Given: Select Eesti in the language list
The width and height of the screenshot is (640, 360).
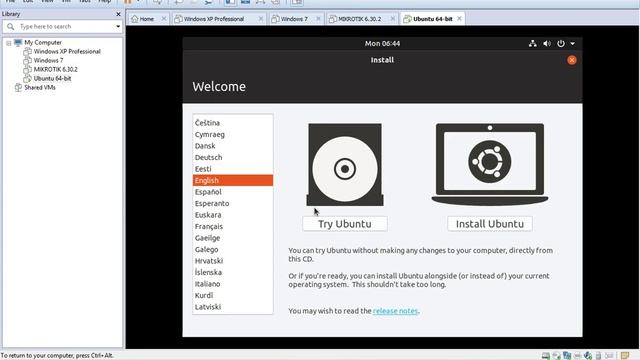Looking at the screenshot, I should [x=233, y=169].
